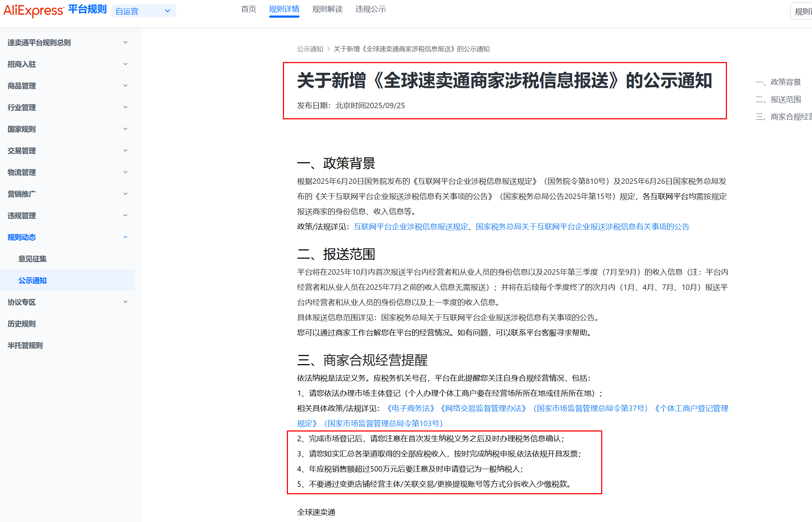Viewport: 812px width, 522px height.
Task: Expand the 商品管理 sidebar chevron
Action: point(125,86)
